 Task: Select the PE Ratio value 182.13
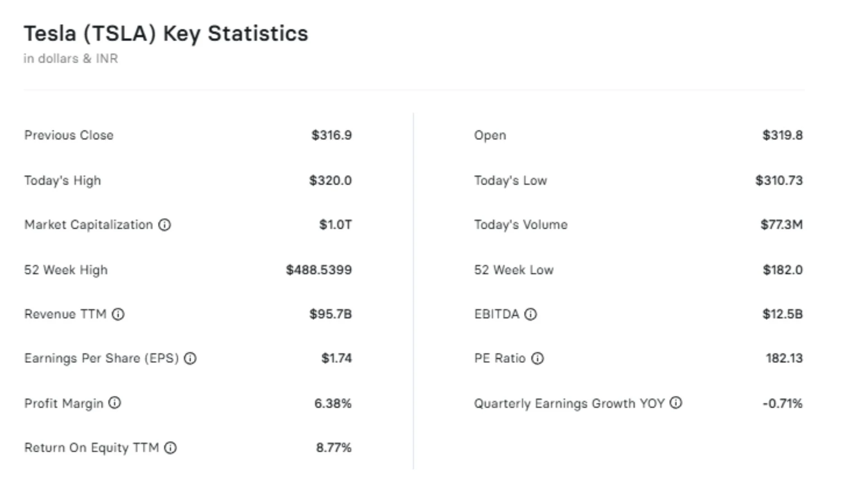point(784,358)
